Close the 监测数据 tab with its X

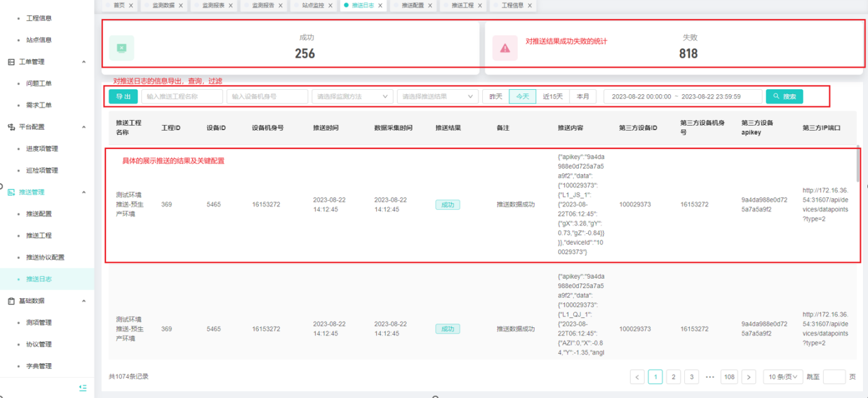(181, 6)
